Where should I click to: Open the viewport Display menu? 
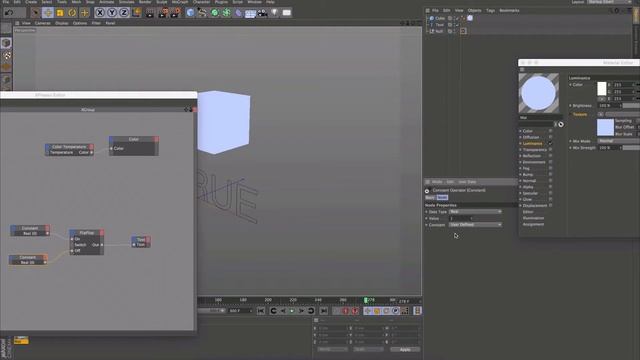62,23
